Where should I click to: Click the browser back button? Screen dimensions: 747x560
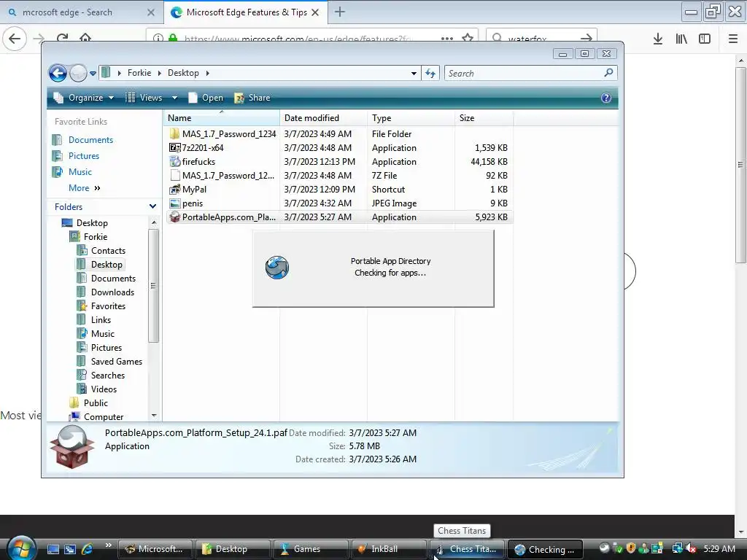tap(15, 39)
